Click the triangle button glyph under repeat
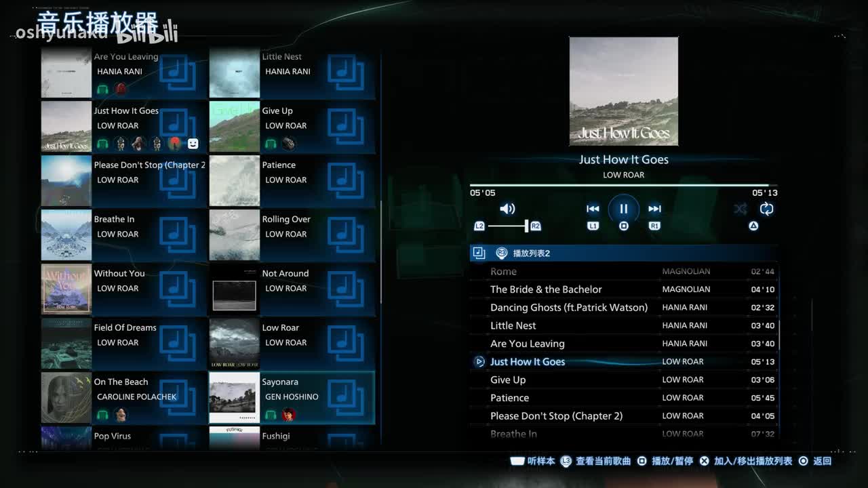This screenshot has width=868, height=488. pos(753,226)
